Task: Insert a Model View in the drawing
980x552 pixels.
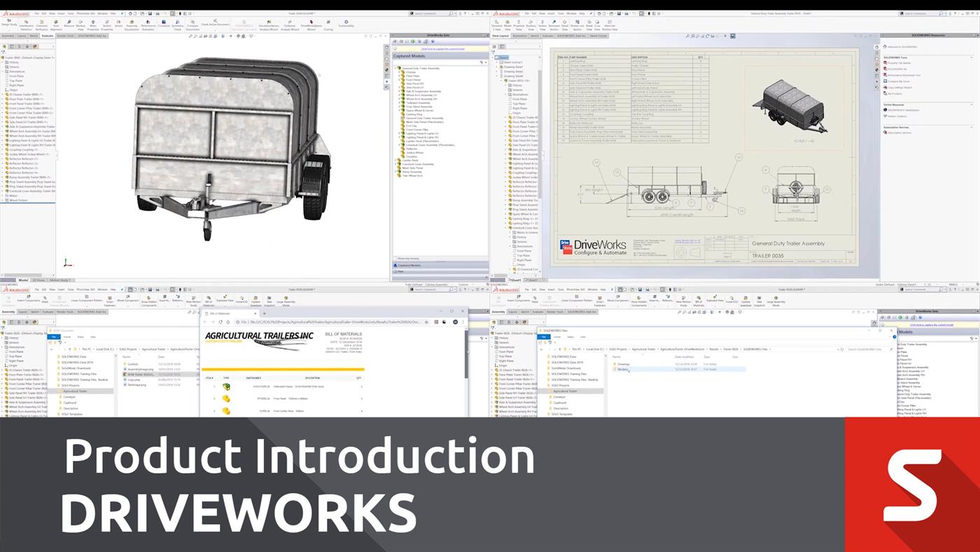Action: point(509,24)
